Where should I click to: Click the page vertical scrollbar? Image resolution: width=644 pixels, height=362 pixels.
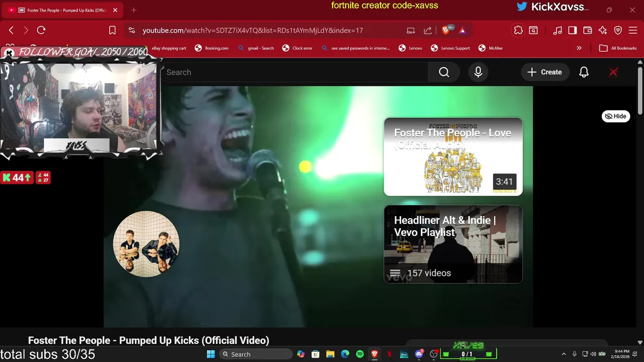coord(640,90)
